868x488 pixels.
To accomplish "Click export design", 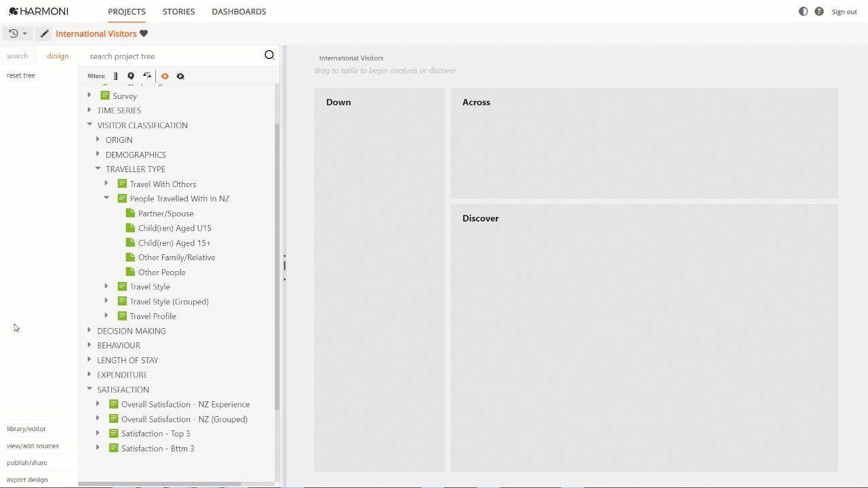I will click(27, 480).
